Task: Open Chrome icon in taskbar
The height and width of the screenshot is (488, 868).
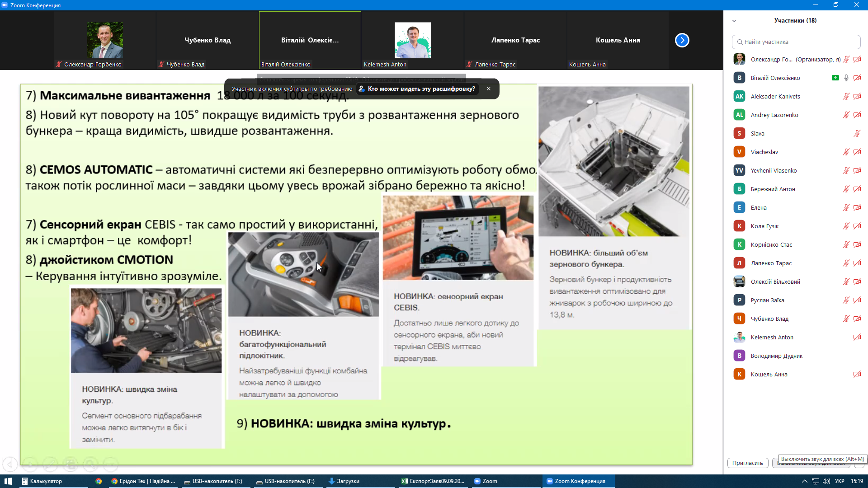Action: tap(99, 481)
